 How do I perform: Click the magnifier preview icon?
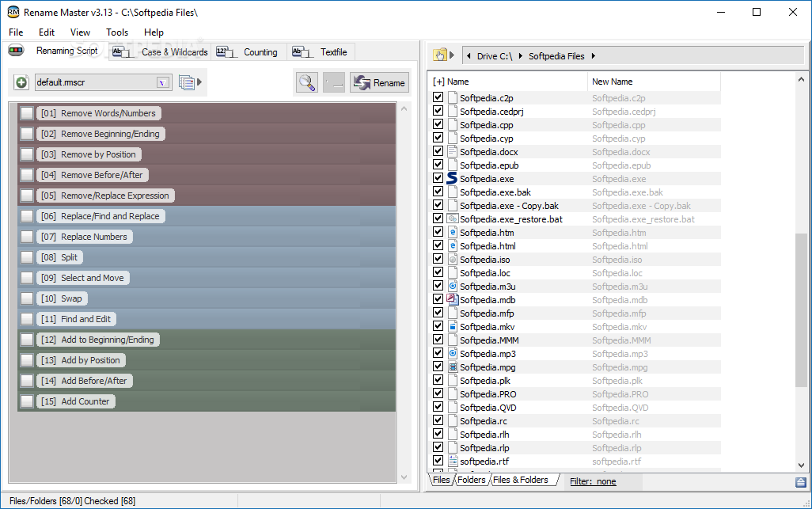[x=306, y=82]
